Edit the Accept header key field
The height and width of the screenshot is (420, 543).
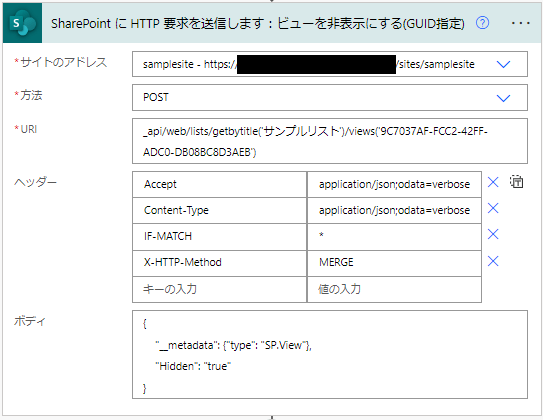(220, 184)
